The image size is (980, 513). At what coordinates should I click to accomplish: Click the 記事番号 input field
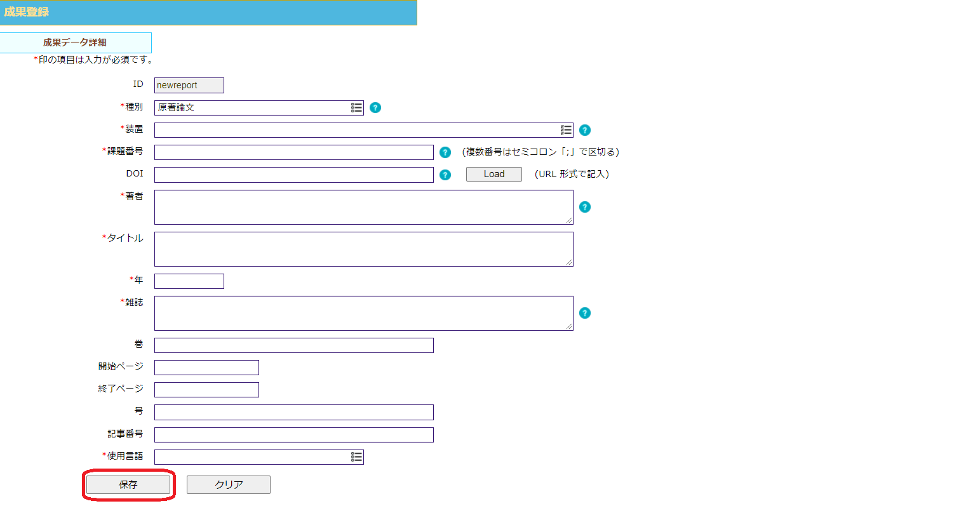pyautogui.click(x=293, y=435)
